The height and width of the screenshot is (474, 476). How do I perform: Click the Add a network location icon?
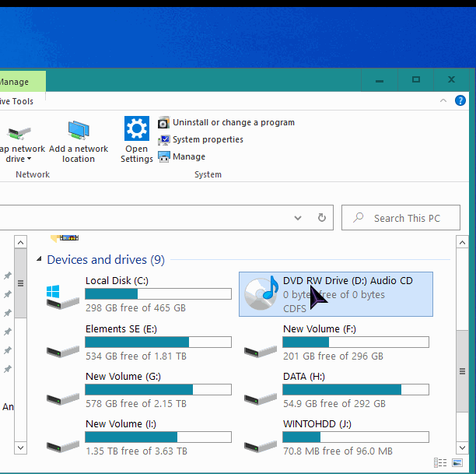pos(79,131)
